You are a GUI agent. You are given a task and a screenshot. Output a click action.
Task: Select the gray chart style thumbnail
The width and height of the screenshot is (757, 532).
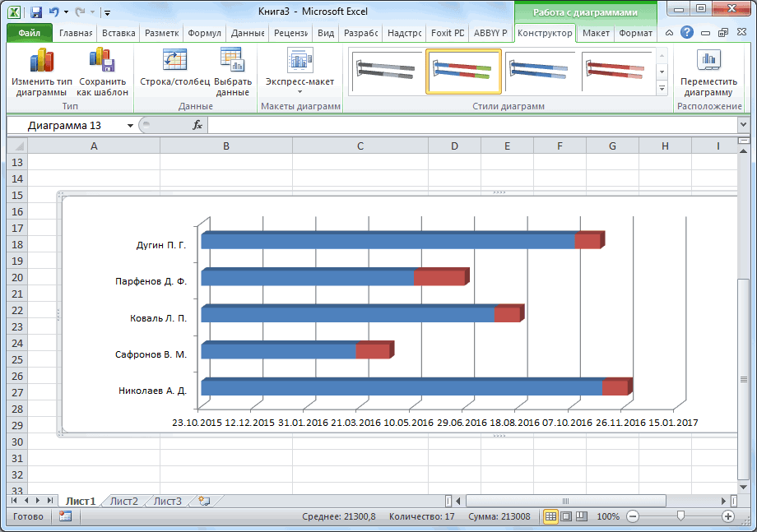coord(386,71)
